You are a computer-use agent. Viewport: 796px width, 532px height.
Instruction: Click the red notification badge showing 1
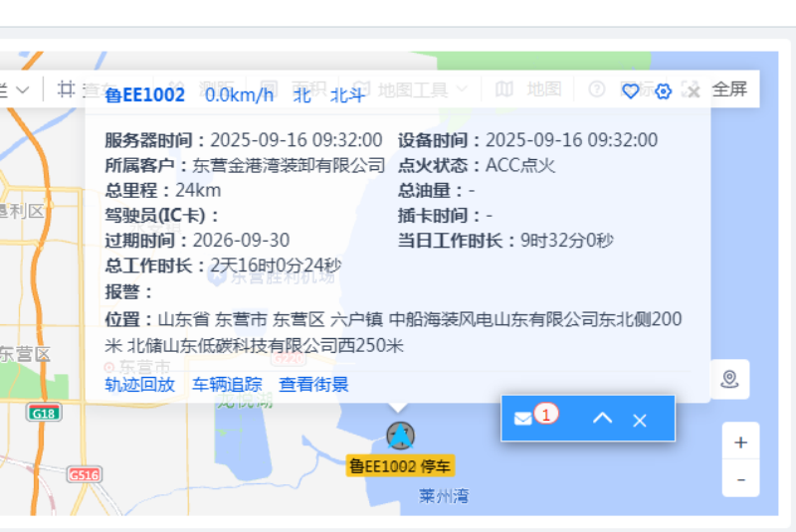[547, 412]
